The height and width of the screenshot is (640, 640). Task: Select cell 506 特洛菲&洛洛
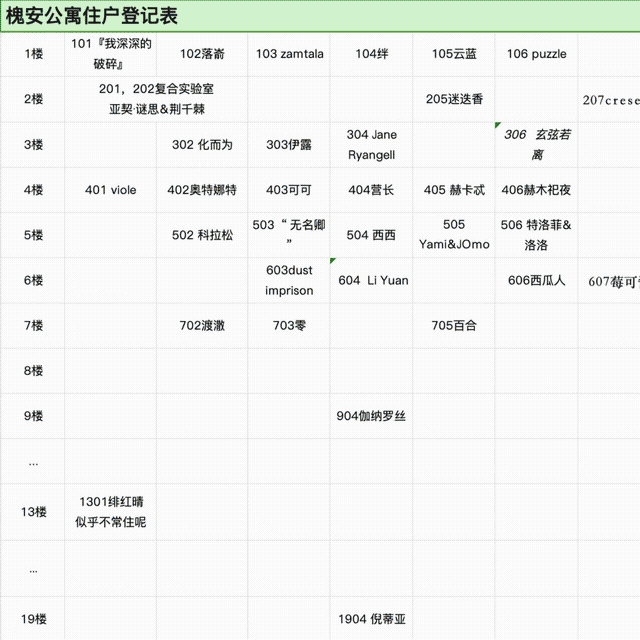[536, 235]
